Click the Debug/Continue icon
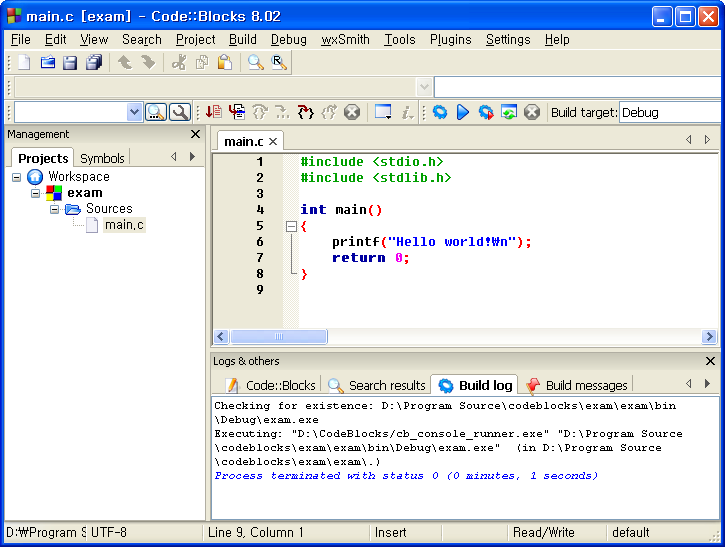 tap(214, 113)
